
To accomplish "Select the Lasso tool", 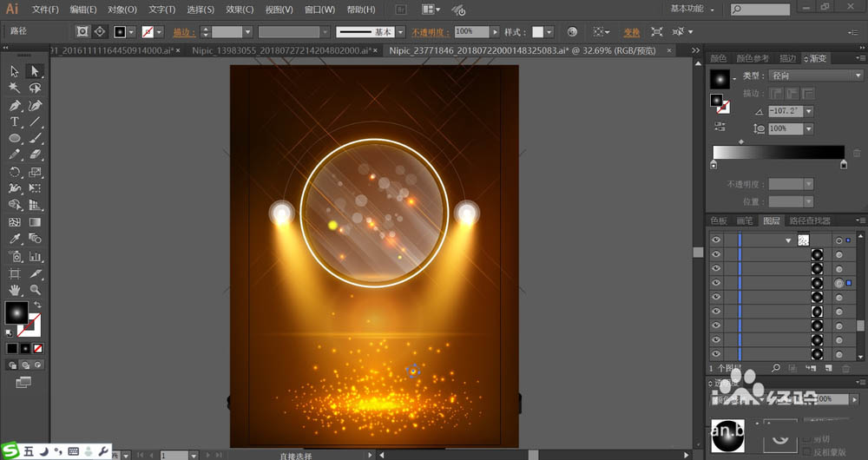I will pos(35,88).
